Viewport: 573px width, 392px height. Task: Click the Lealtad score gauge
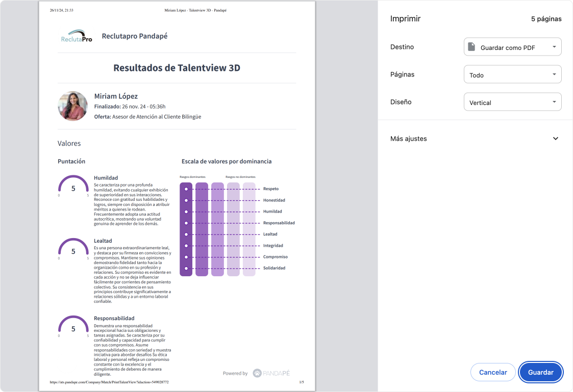[x=73, y=248]
